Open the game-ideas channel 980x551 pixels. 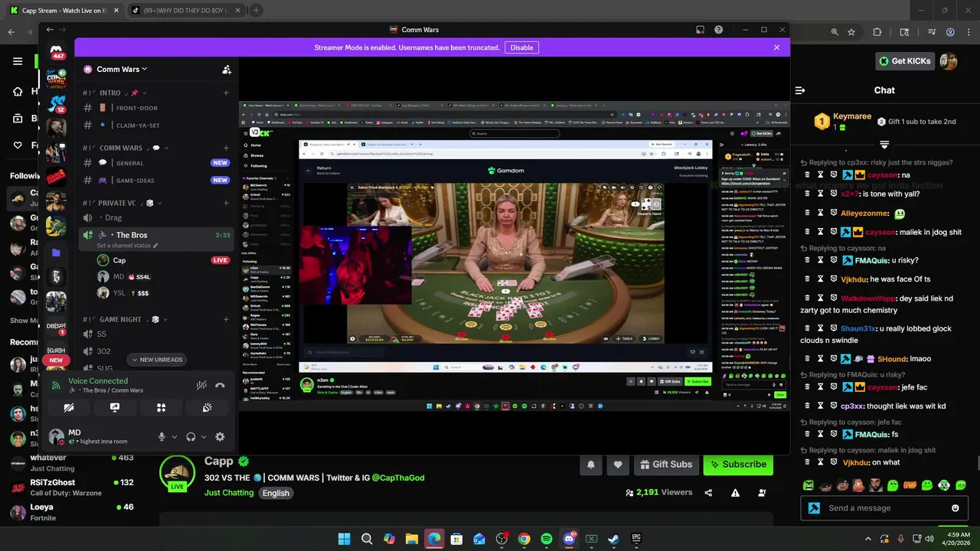point(156,181)
